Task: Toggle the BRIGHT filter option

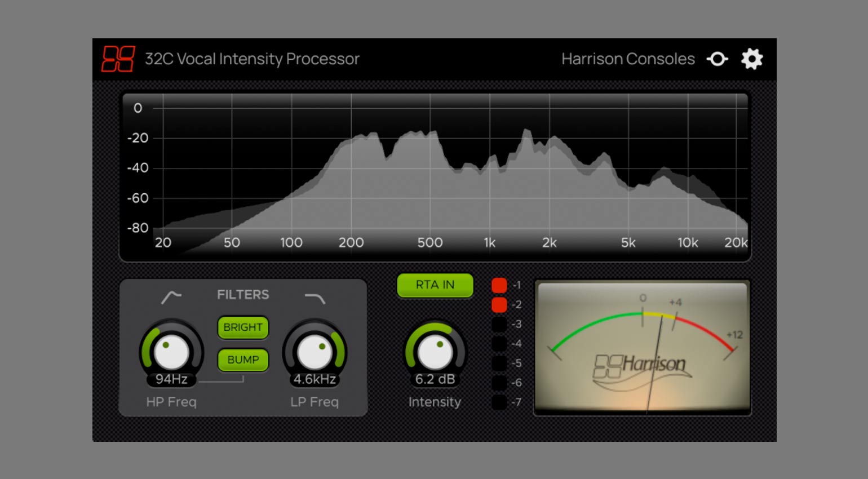Action: (x=243, y=327)
